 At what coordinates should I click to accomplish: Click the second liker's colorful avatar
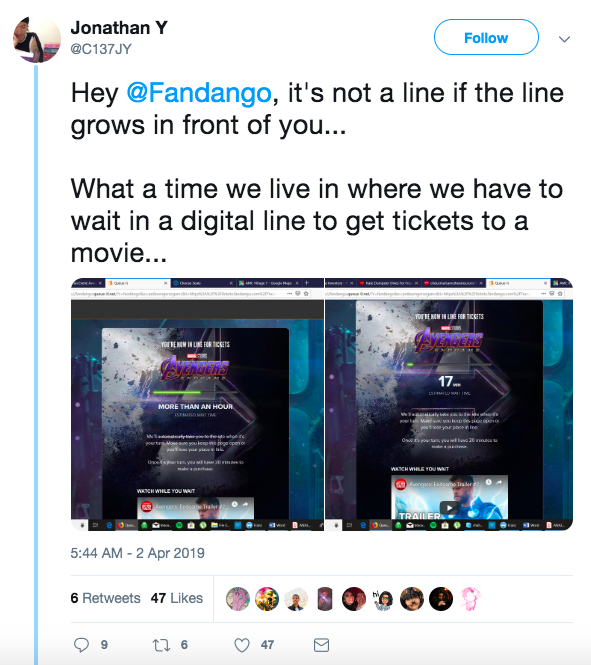coord(267,599)
